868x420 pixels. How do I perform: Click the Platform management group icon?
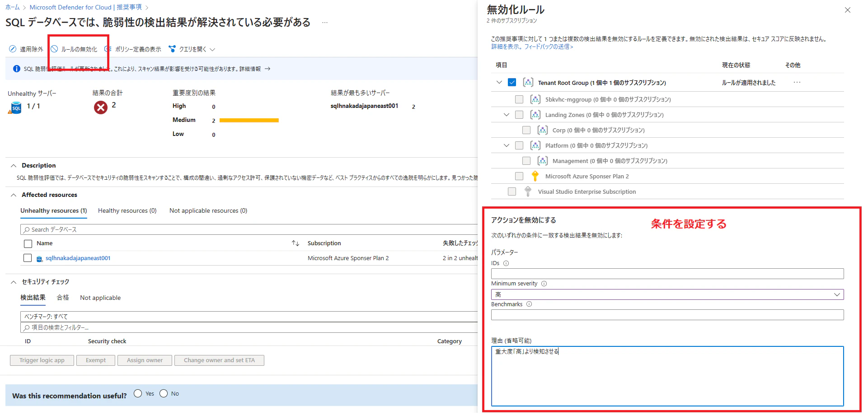535,145
